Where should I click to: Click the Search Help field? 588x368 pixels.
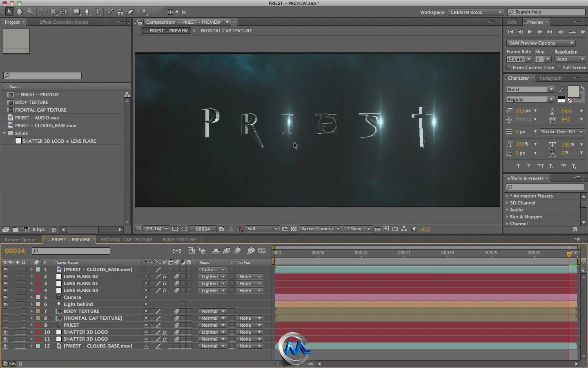546,12
